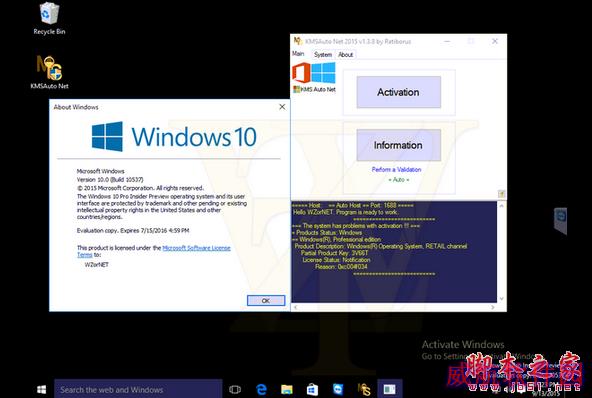The image size is (592, 398).
Task: Open the Recycle Bin desktop icon
Action: pyautogui.click(x=49, y=18)
